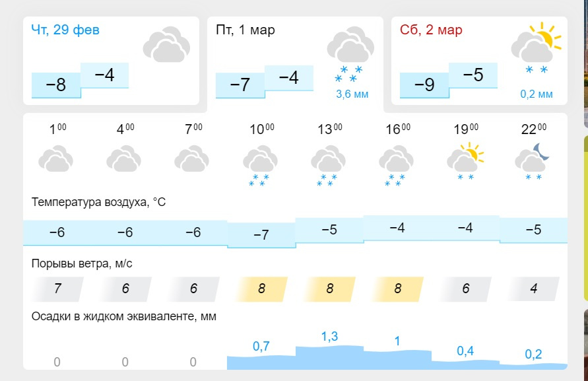This screenshot has height=381, width=588.
Task: Click the cloudy icon on Thursday 29 Feb card
Action: (166, 44)
